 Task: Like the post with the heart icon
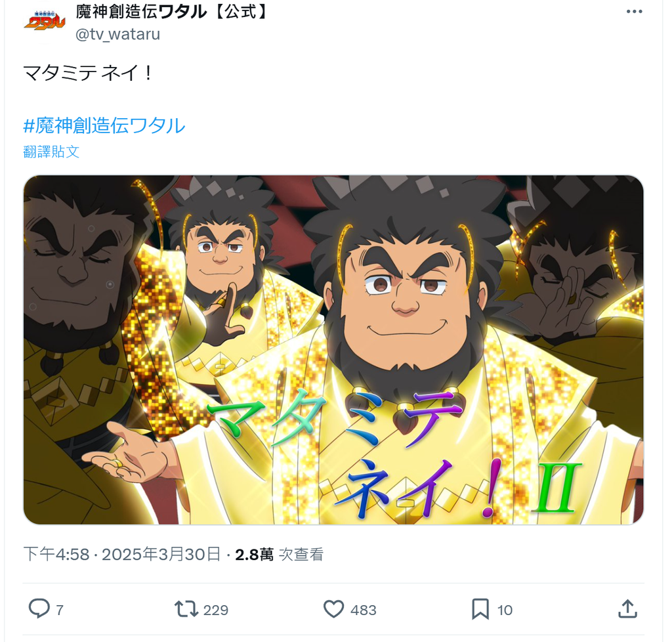[x=333, y=609]
